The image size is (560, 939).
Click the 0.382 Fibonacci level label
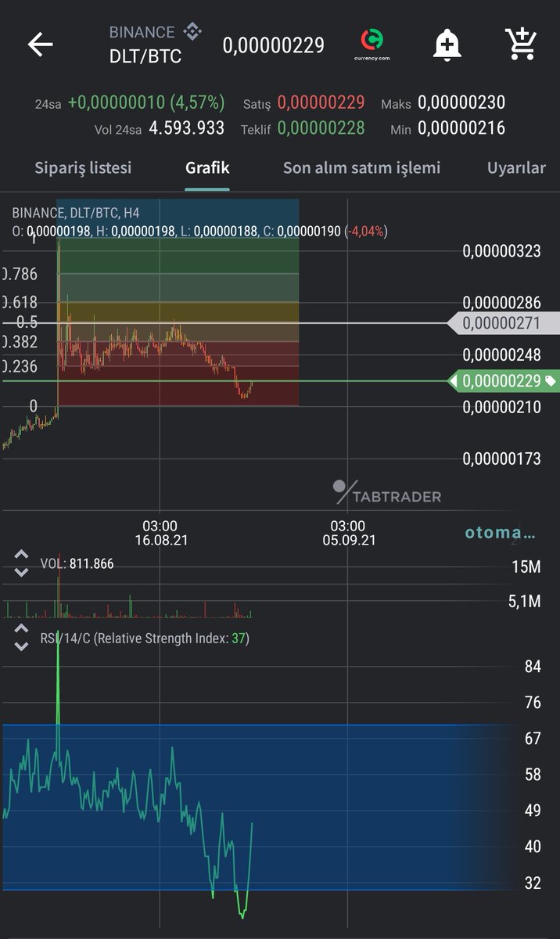[20, 341]
